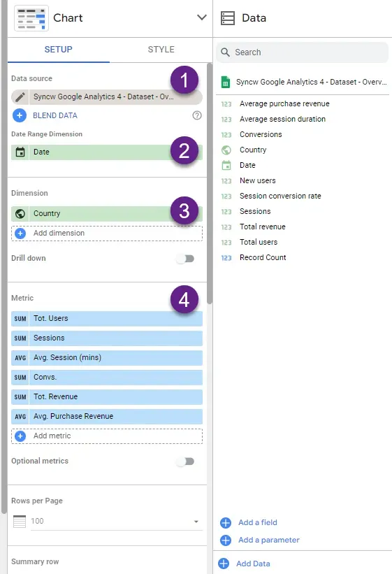
Task: Expand the Chart type dropdown chevron
Action: point(202,17)
